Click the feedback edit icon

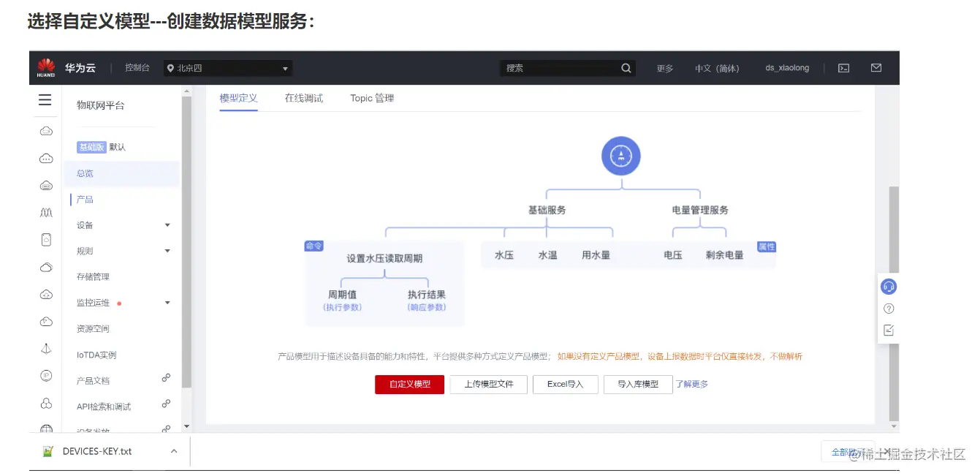(889, 330)
